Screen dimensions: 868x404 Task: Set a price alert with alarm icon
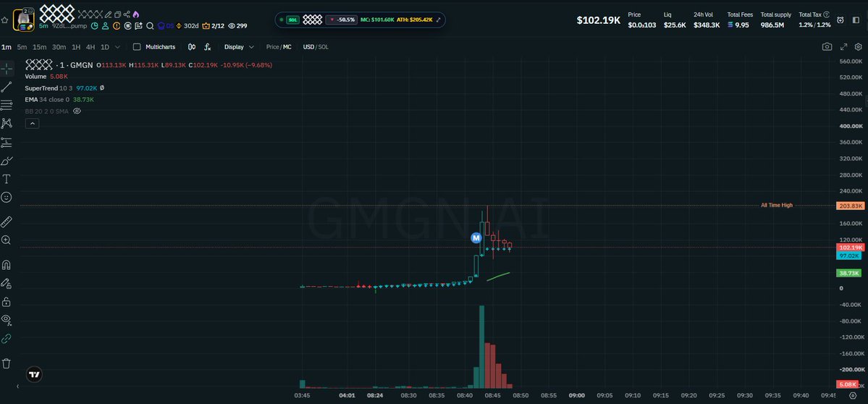coord(840,20)
